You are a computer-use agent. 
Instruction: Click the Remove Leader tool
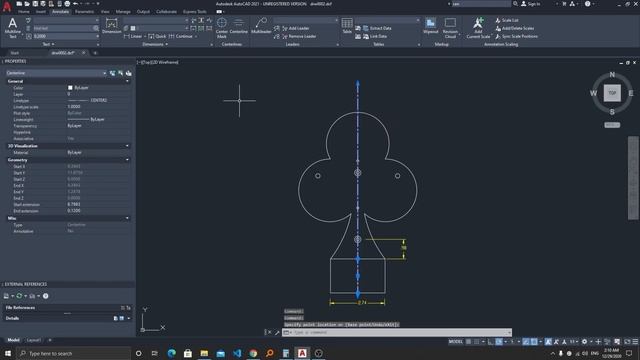[299, 36]
